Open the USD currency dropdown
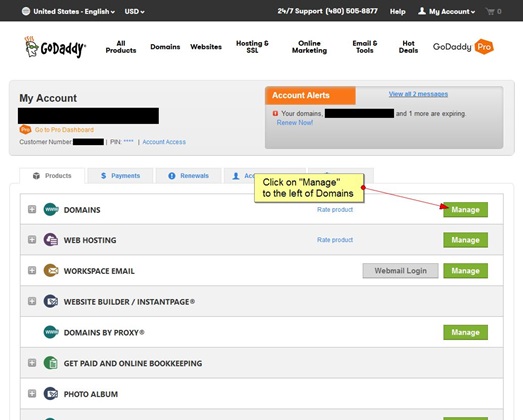 [134, 12]
